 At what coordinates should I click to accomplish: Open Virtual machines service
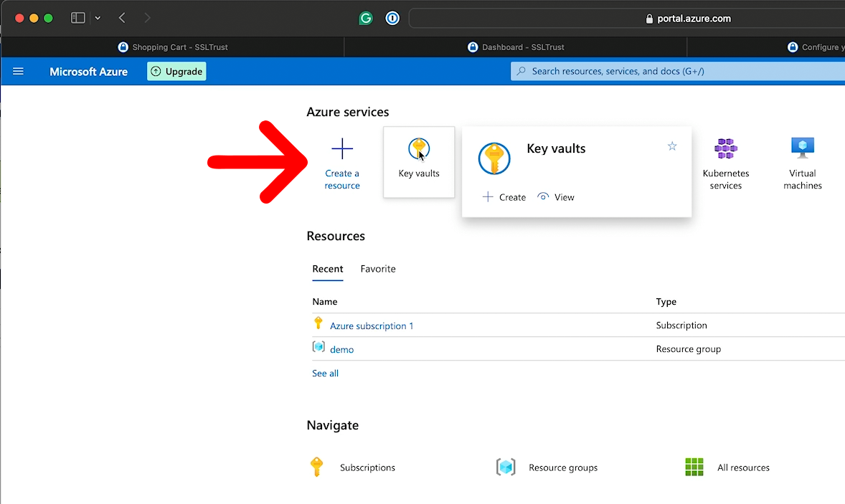(x=802, y=146)
